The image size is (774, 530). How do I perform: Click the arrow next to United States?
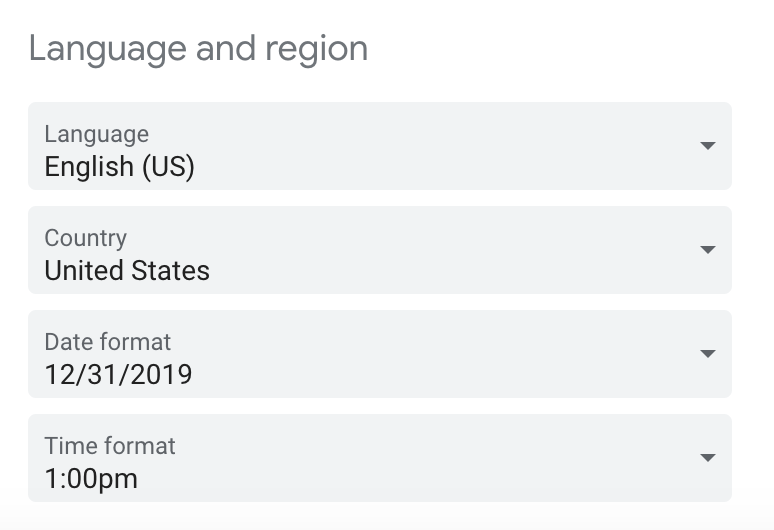(708, 250)
